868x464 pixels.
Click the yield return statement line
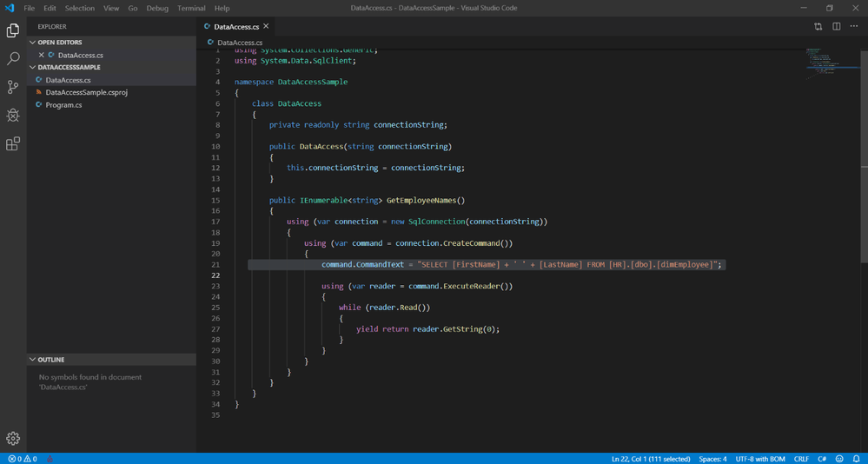click(x=427, y=329)
